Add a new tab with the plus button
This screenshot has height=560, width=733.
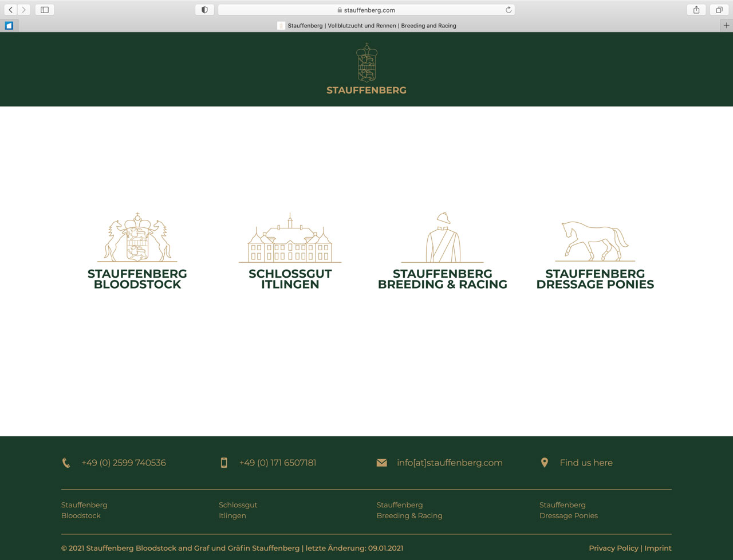(x=726, y=25)
